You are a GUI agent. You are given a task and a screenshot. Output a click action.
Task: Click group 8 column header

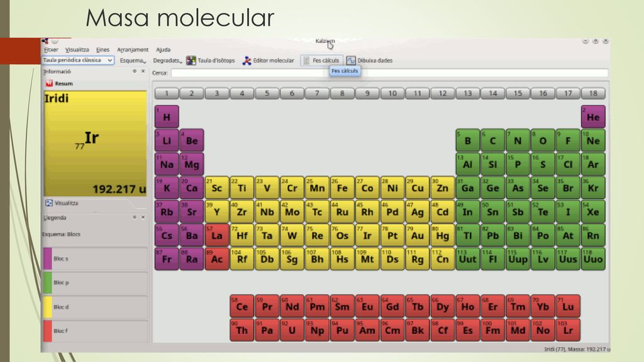point(342,94)
